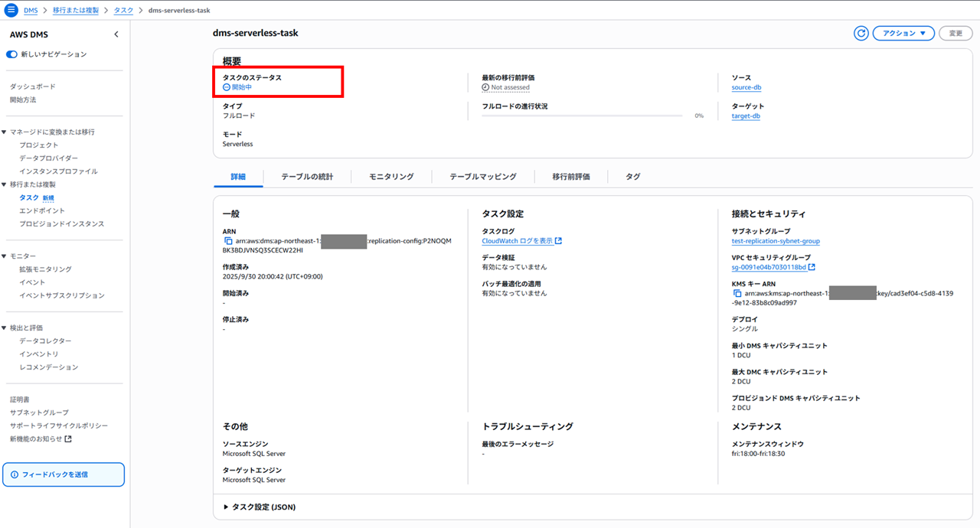The height and width of the screenshot is (528, 980).
Task: Open the hamburger navigation menu icon
Action: (x=11, y=10)
